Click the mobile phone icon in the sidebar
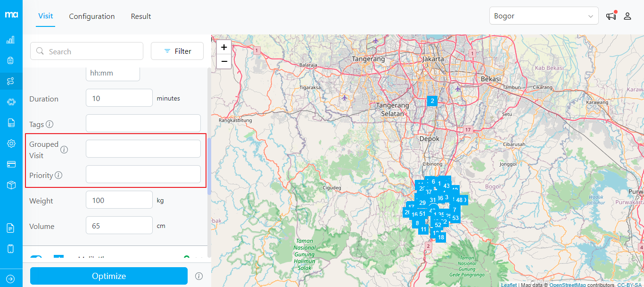The height and width of the screenshot is (287, 644). click(x=11, y=249)
